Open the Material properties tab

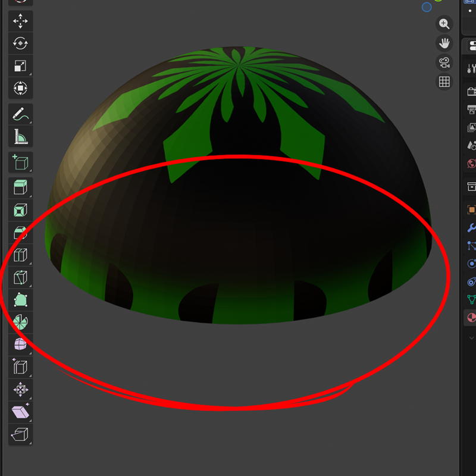point(471,317)
